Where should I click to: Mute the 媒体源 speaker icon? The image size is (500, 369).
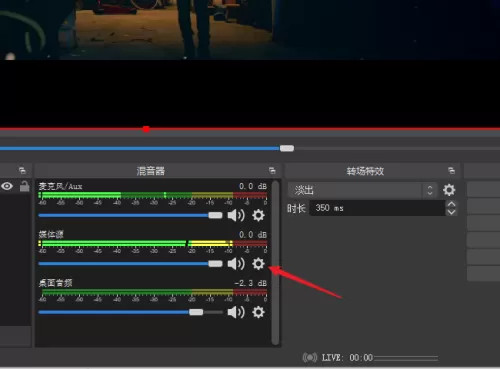pos(236,264)
